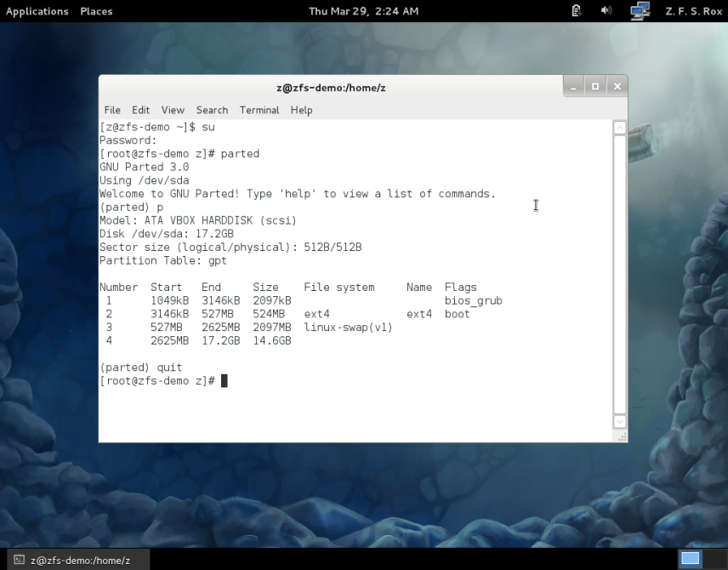
Task: Click the accessibility/input icon in the top bar
Action: point(576,11)
